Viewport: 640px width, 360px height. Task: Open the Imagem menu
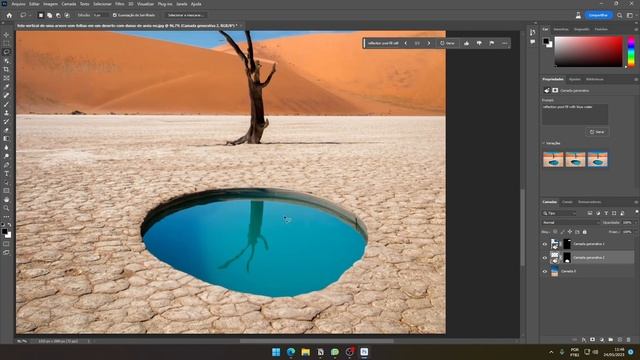click(51, 4)
